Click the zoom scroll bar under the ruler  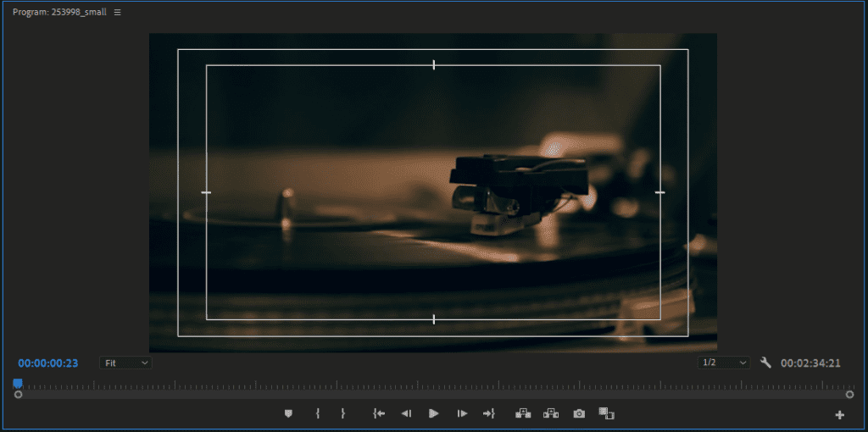point(434,395)
